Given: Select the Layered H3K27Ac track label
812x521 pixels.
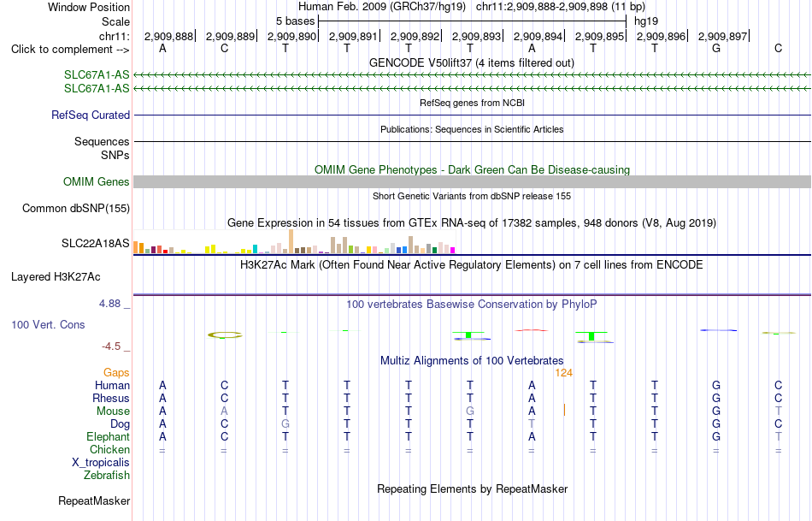Looking at the screenshot, I should pyautogui.click(x=56, y=277).
